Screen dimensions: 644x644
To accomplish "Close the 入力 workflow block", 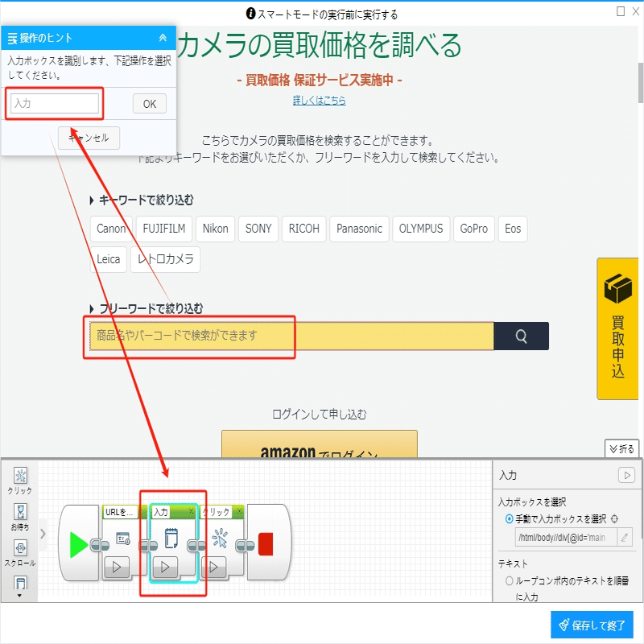I will pyautogui.click(x=191, y=511).
